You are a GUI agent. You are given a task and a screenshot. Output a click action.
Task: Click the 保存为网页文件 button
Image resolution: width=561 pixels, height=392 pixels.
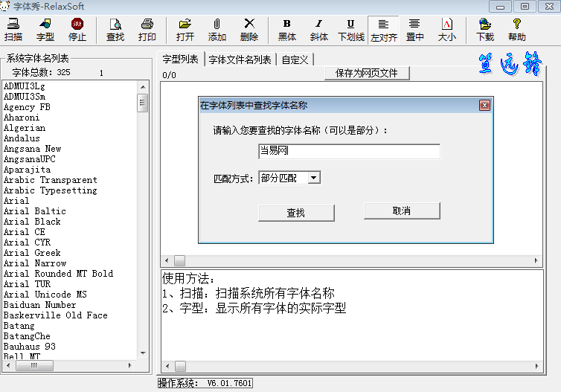(367, 74)
